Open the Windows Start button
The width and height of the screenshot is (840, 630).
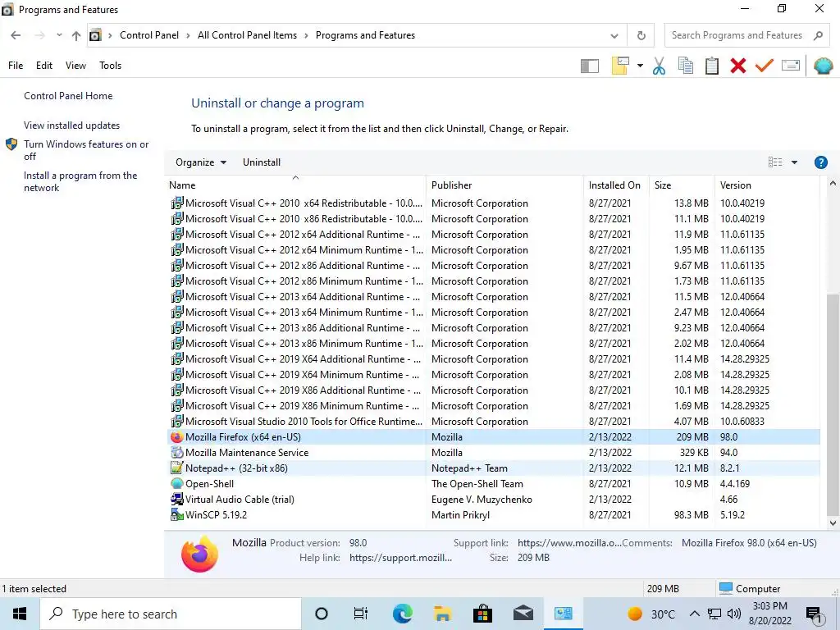click(x=20, y=614)
